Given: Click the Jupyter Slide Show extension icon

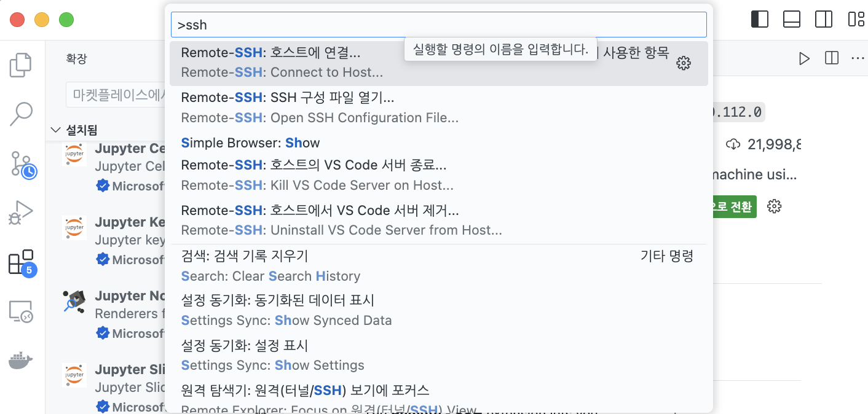Looking at the screenshot, I should (74, 375).
